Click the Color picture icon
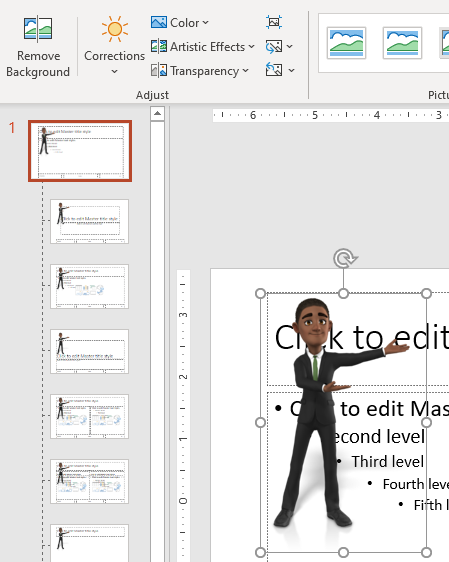The image size is (449, 562). pyautogui.click(x=159, y=22)
